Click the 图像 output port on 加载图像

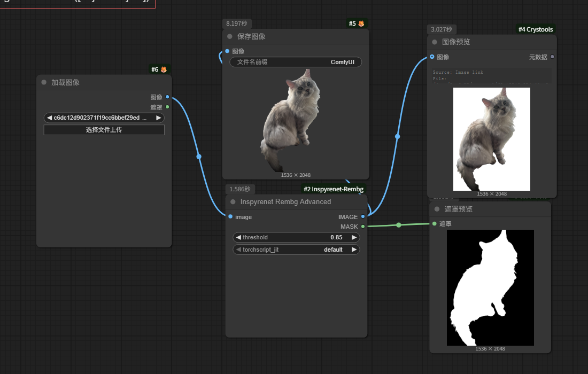pyautogui.click(x=167, y=97)
